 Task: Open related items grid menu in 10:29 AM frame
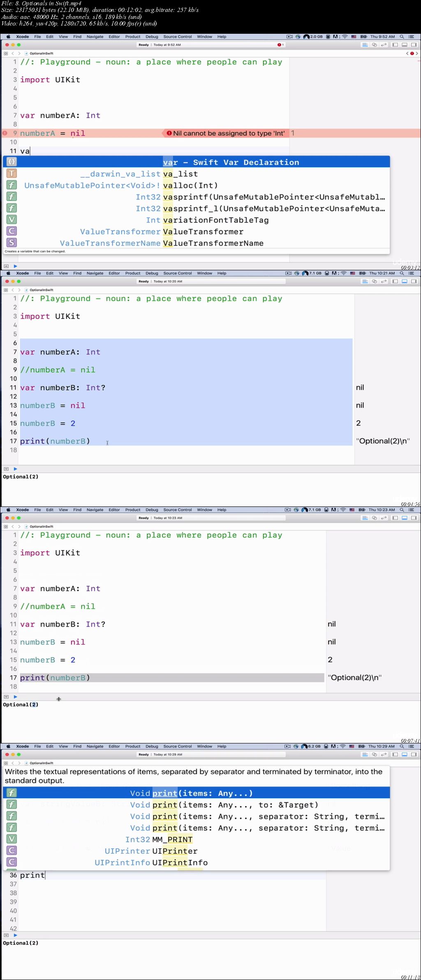tap(6, 763)
